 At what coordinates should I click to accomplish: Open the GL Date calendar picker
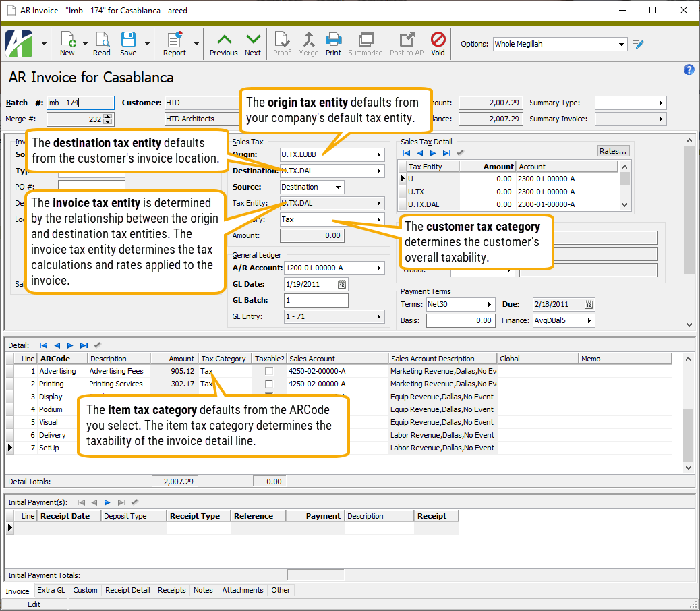pos(342,285)
